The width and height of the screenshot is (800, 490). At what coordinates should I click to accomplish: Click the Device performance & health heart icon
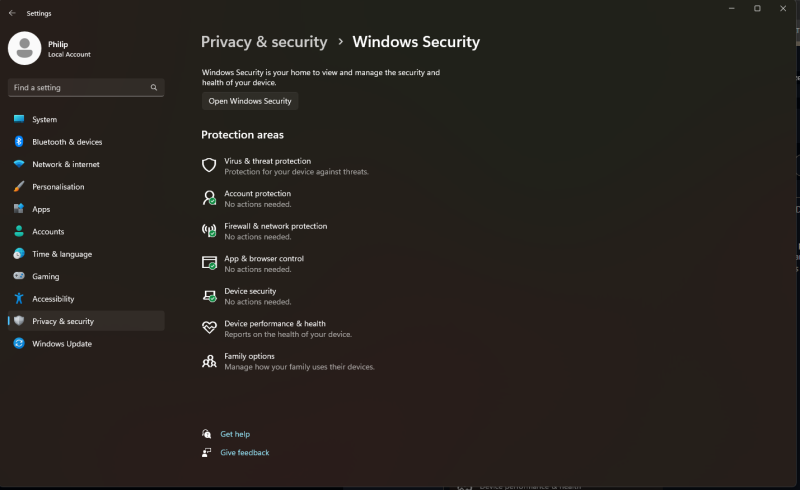pyautogui.click(x=209, y=328)
